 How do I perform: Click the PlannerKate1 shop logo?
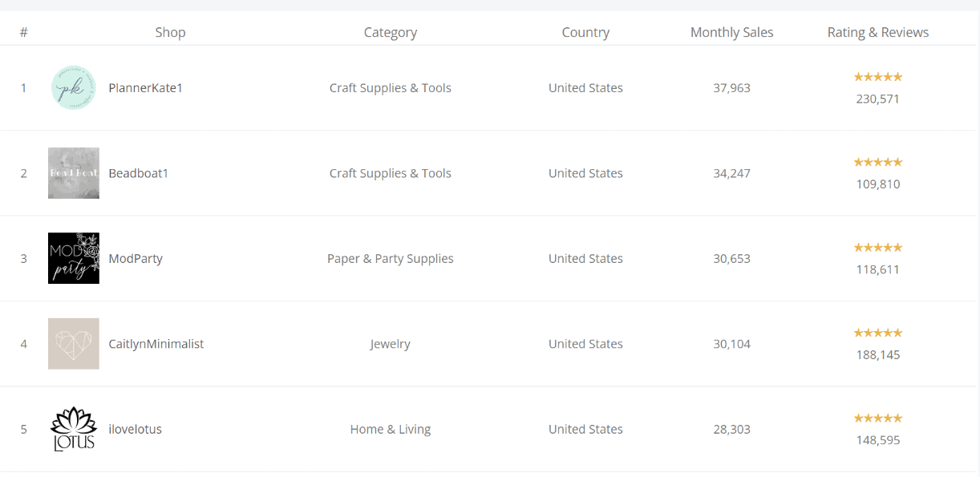point(73,87)
